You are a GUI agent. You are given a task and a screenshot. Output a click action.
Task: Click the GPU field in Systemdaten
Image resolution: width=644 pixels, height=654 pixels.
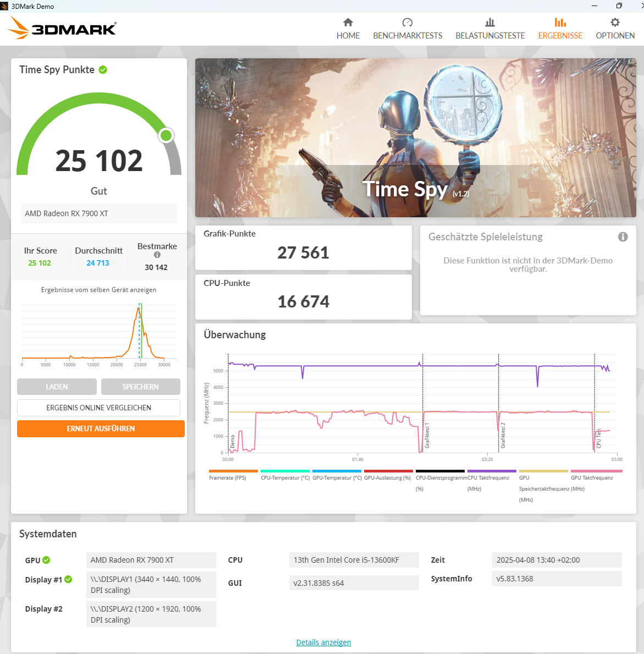(151, 560)
